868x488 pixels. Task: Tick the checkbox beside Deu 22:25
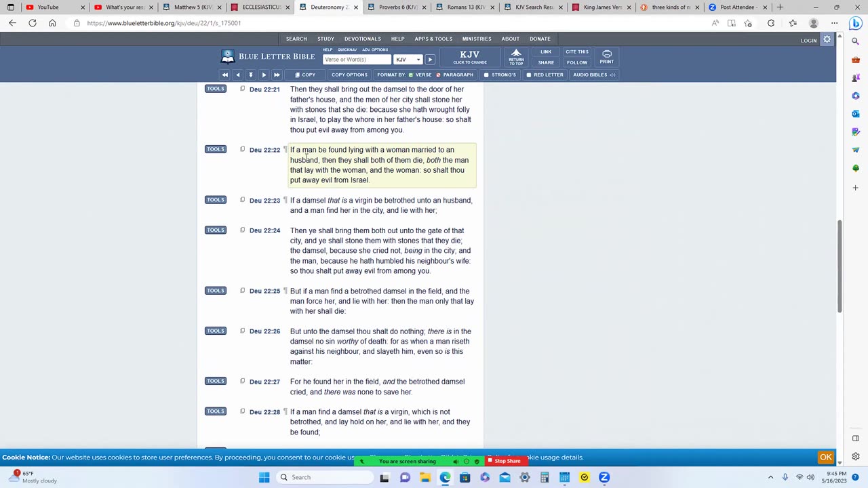point(242,291)
